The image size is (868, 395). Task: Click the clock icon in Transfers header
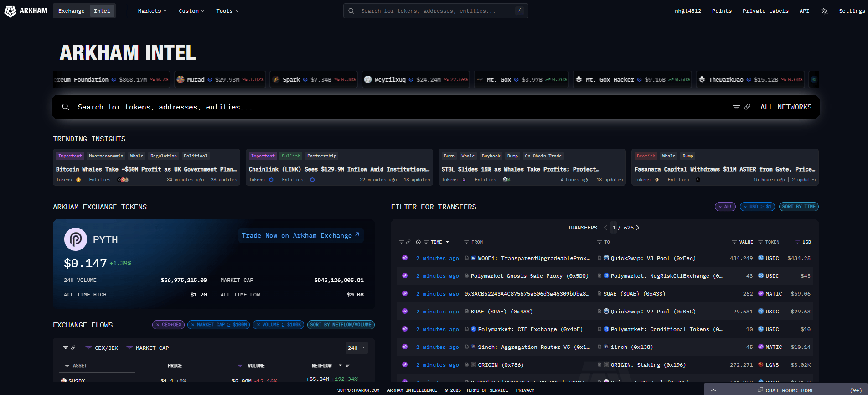pyautogui.click(x=418, y=242)
